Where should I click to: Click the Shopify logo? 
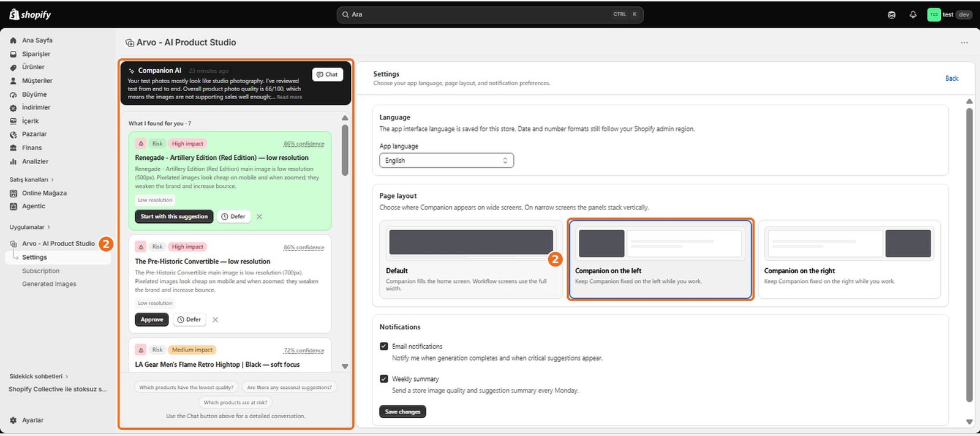(x=30, y=14)
